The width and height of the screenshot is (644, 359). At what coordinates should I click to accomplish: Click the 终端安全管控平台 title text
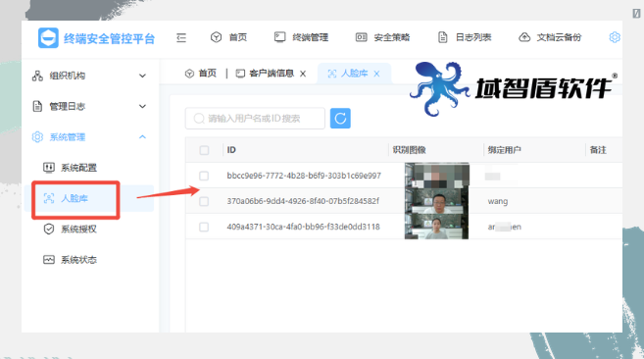coord(109,38)
